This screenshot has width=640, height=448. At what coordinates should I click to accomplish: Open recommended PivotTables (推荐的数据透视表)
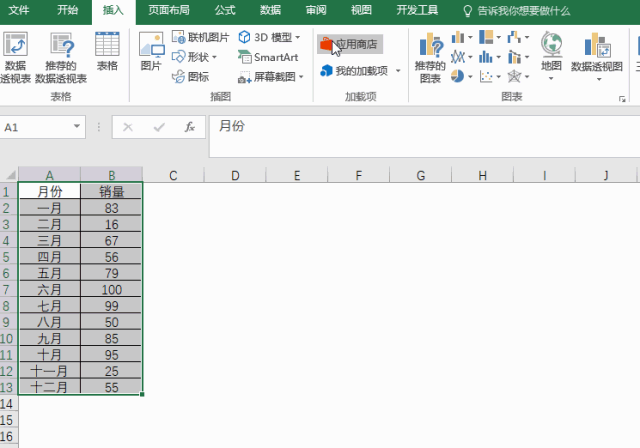(x=61, y=58)
